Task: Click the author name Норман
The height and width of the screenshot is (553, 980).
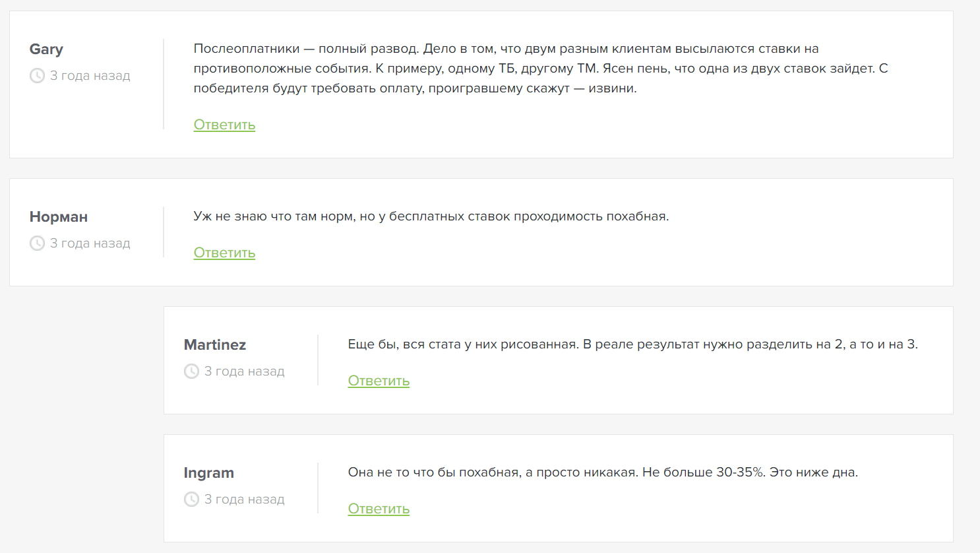Action: tap(59, 217)
